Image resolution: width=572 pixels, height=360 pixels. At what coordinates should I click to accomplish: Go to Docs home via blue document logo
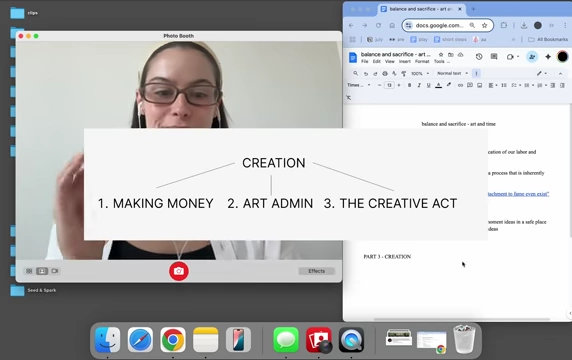pos(353,58)
